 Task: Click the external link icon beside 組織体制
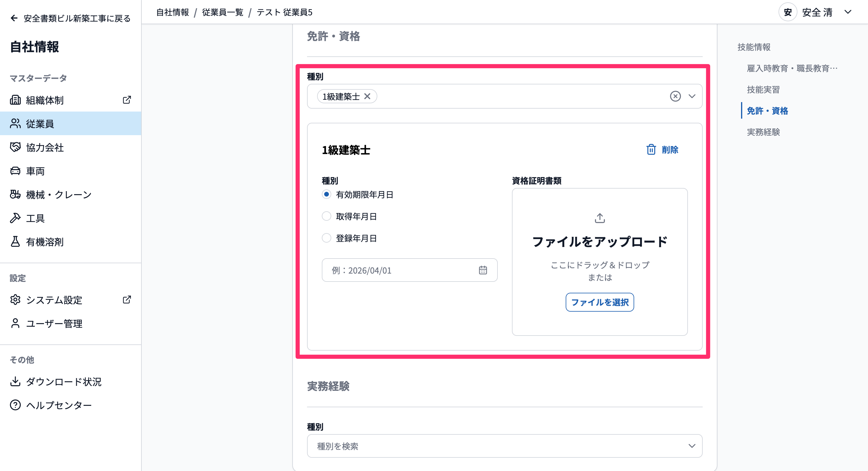click(x=127, y=100)
